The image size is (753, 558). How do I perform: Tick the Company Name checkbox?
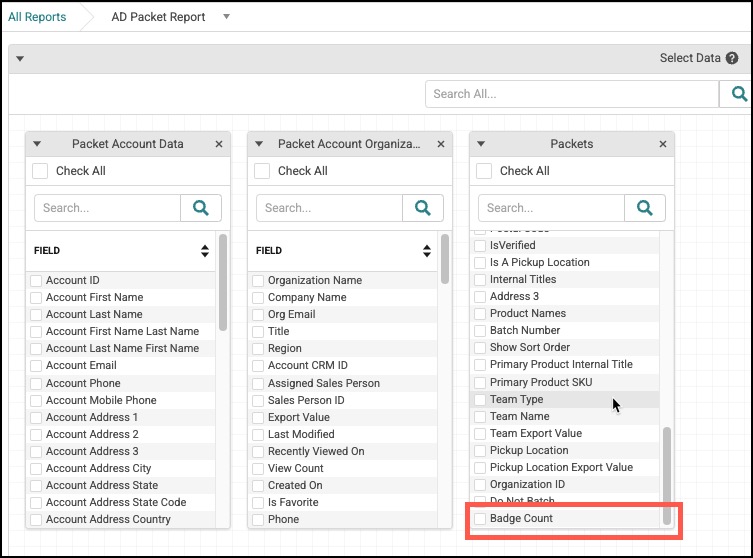click(x=258, y=298)
